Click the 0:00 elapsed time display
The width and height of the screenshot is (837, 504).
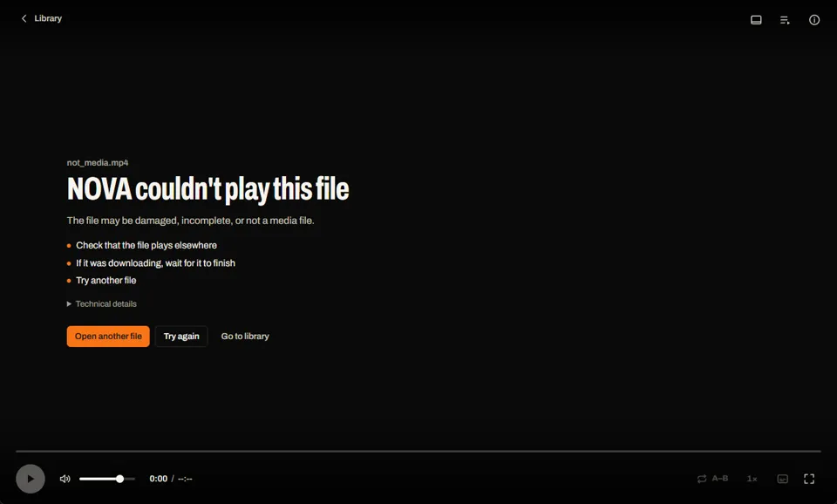click(x=159, y=479)
